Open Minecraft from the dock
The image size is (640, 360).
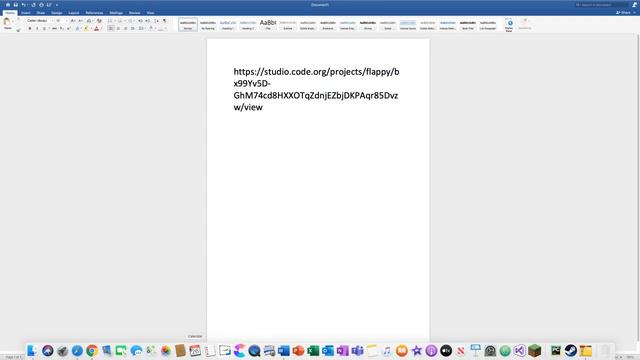point(534,350)
